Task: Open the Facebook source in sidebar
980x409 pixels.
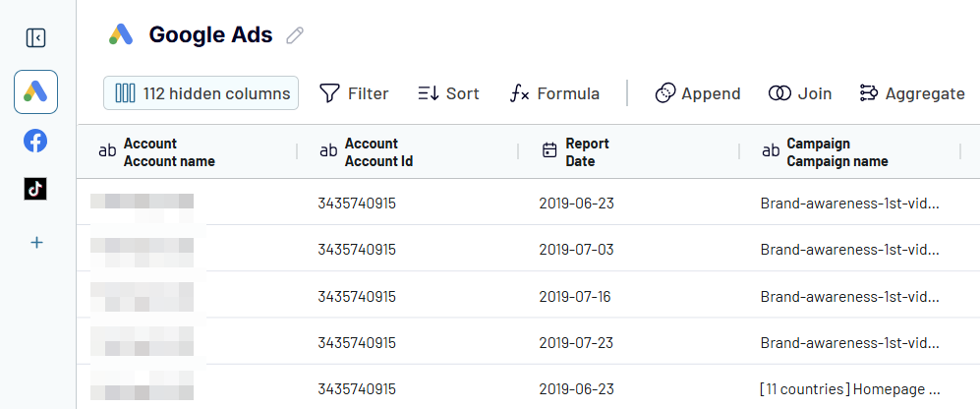Action: 35,141
